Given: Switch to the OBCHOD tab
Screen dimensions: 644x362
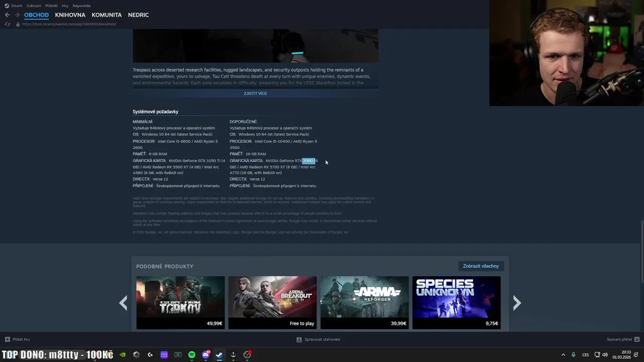Looking at the screenshot, I should click(x=36, y=15).
